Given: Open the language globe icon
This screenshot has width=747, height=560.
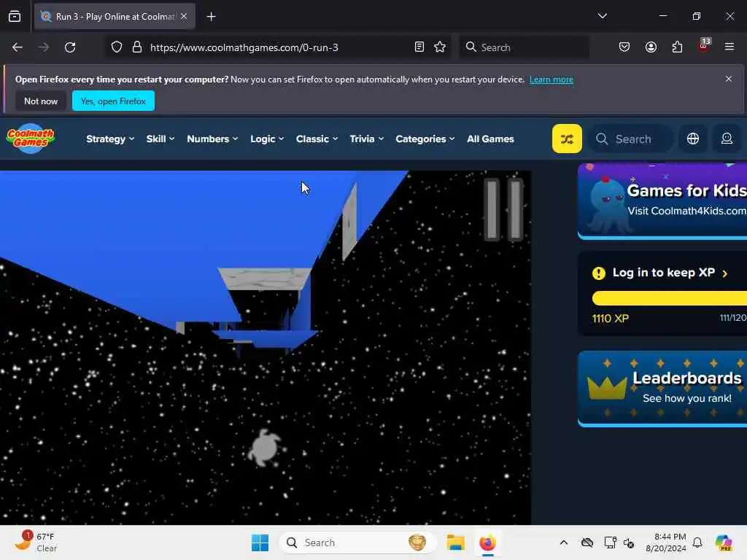Looking at the screenshot, I should 693,139.
